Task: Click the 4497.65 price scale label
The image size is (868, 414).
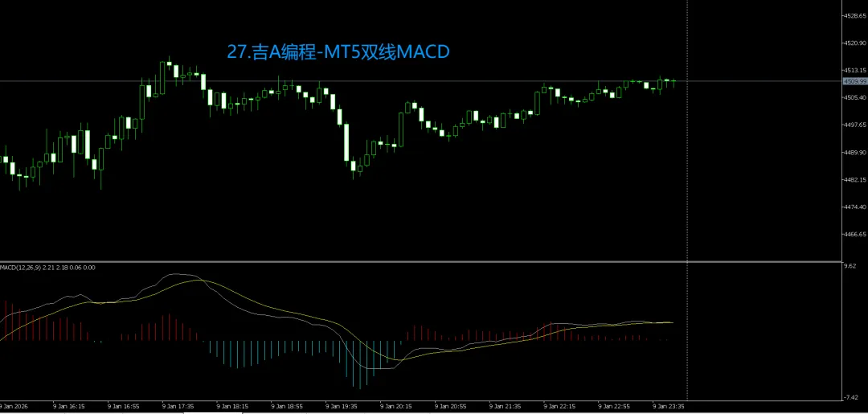Action: 855,125
